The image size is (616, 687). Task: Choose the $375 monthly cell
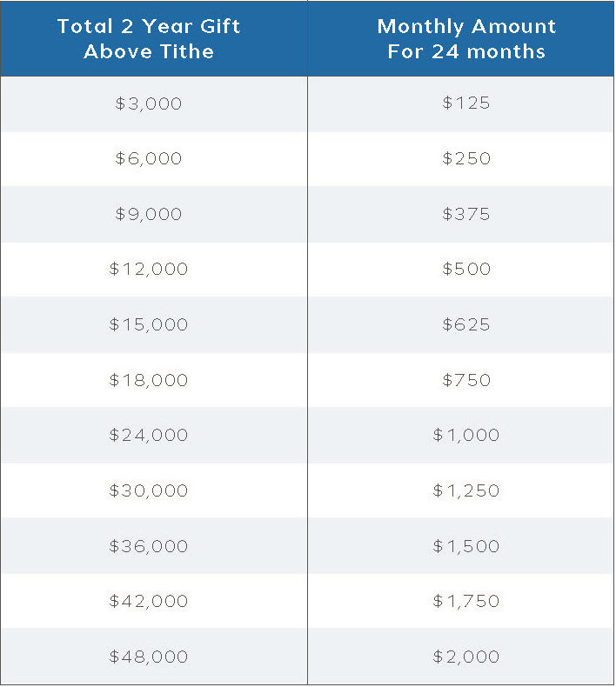click(x=466, y=214)
